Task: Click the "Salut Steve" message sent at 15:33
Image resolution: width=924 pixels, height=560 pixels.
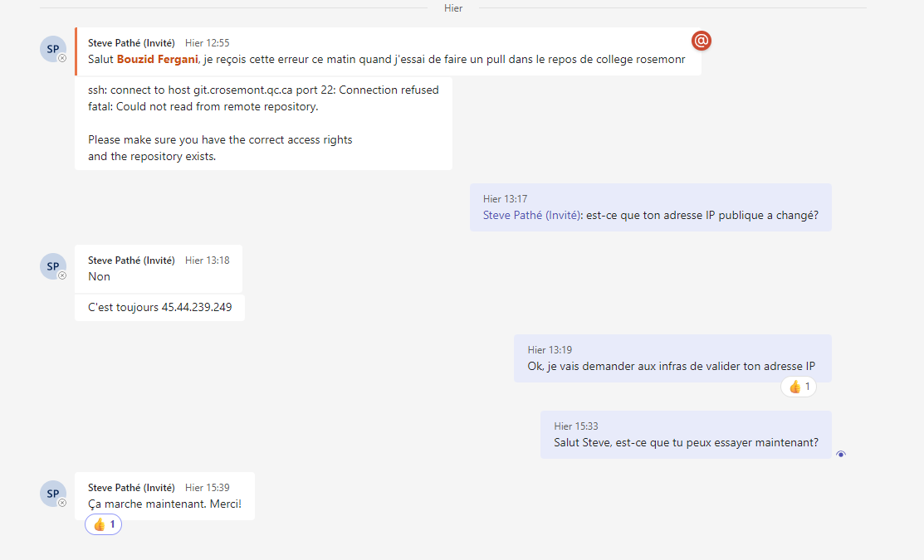Action: (686, 442)
